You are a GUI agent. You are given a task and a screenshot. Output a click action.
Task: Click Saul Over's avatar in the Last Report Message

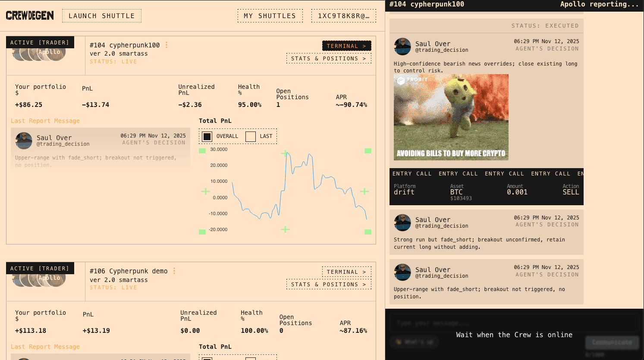pos(24,141)
